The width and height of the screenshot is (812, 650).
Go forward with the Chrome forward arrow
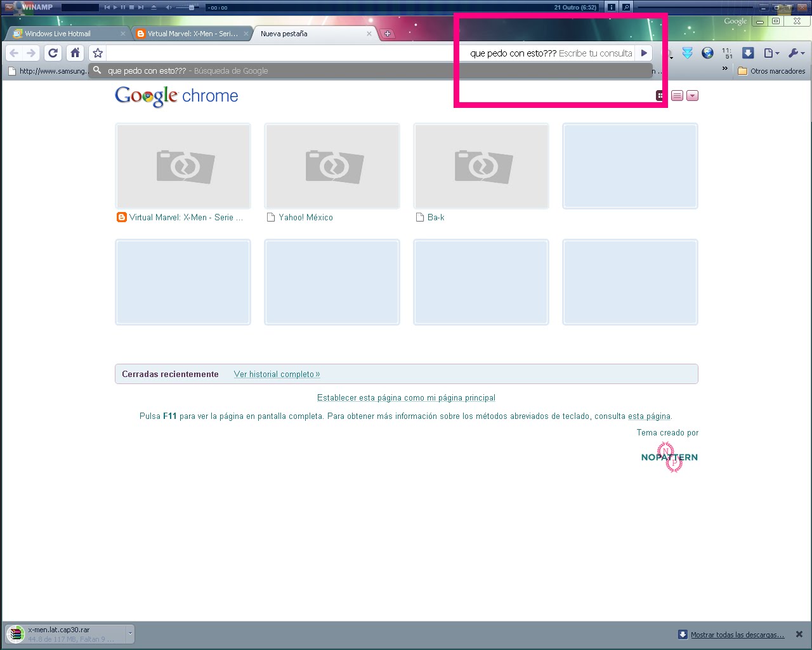31,53
